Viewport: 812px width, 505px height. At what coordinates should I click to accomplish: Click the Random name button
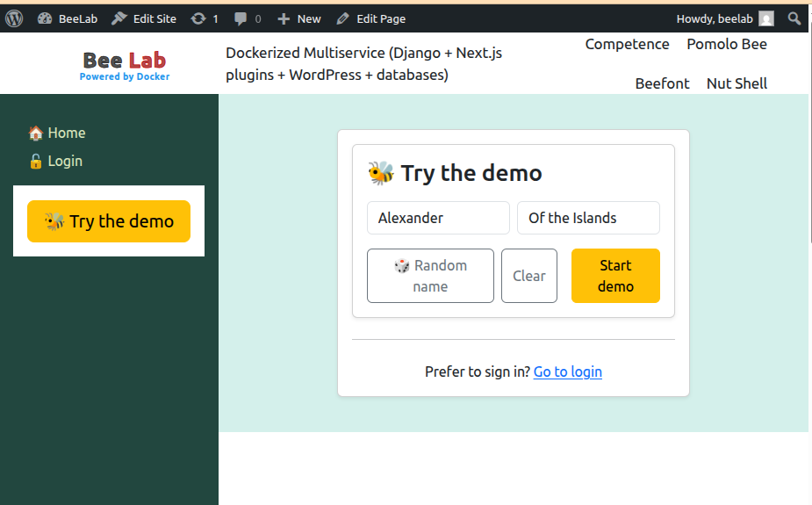[430, 276]
